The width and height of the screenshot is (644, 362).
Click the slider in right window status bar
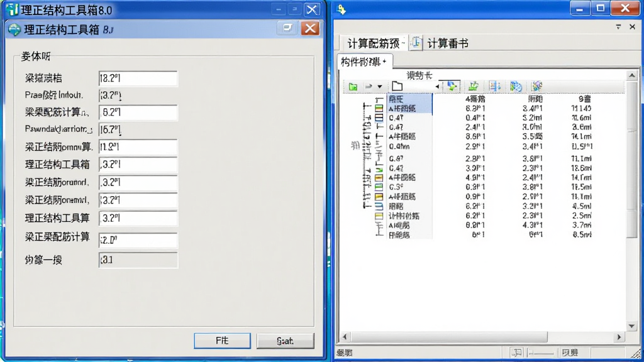pyautogui.click(x=541, y=353)
